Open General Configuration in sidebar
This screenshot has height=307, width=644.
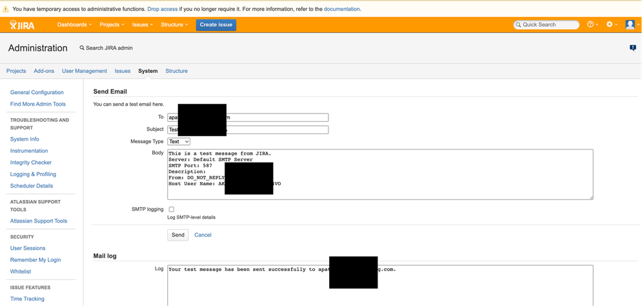[x=37, y=92]
